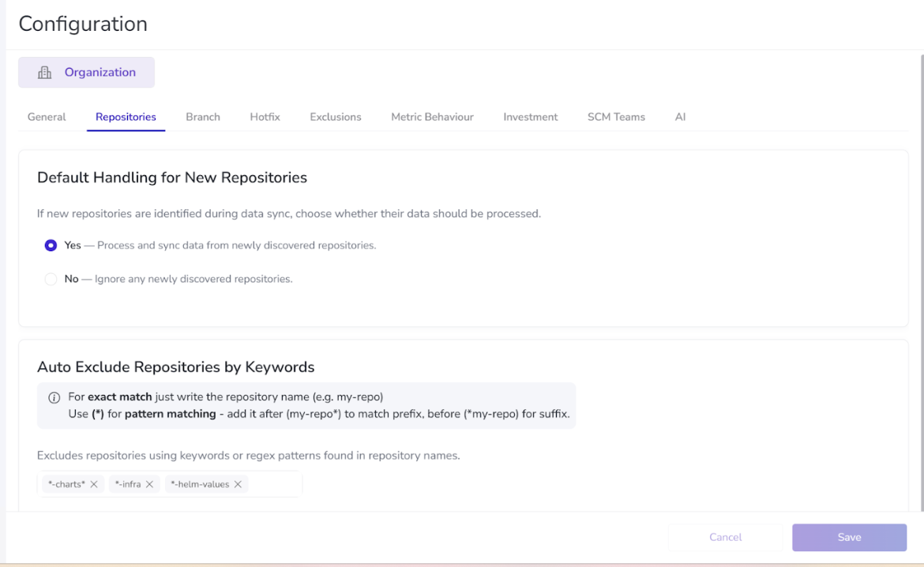This screenshot has width=924, height=567.
Task: Click the Cancel button
Action: [x=725, y=537]
